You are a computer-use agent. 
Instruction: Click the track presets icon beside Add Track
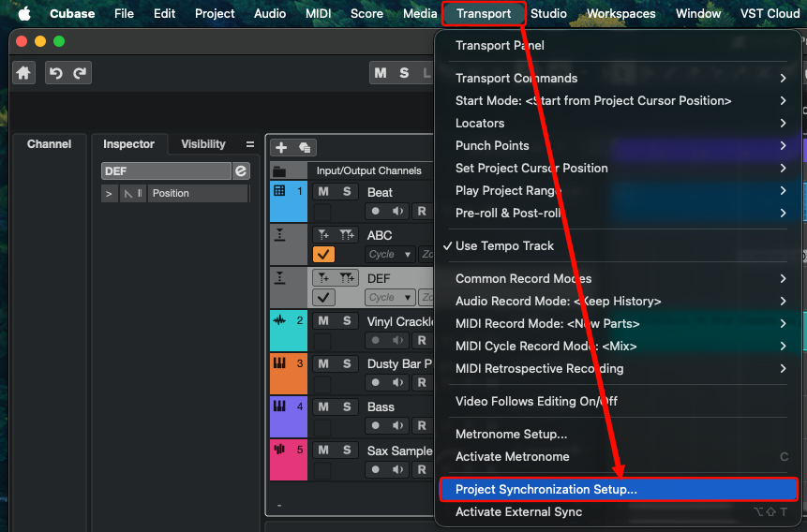[x=305, y=148]
